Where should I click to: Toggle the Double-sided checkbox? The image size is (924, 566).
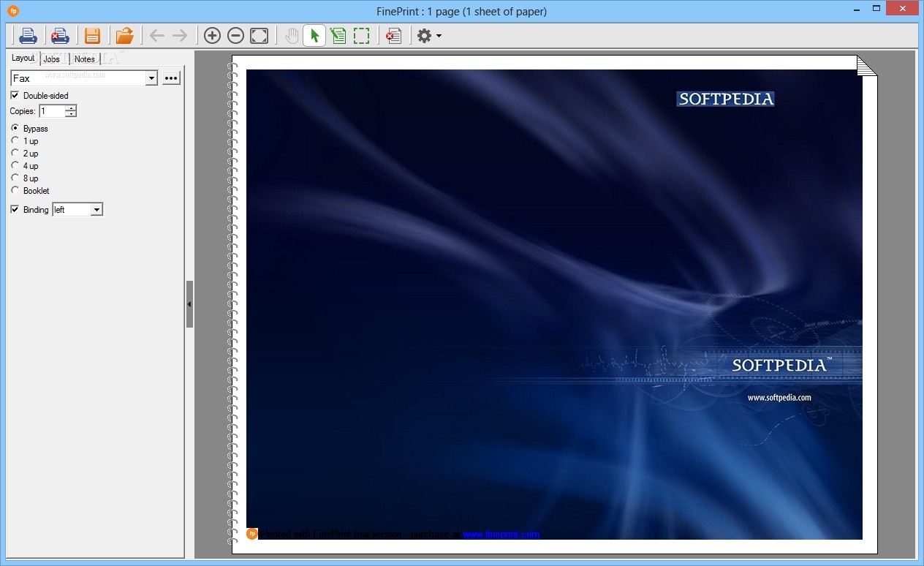coord(15,95)
